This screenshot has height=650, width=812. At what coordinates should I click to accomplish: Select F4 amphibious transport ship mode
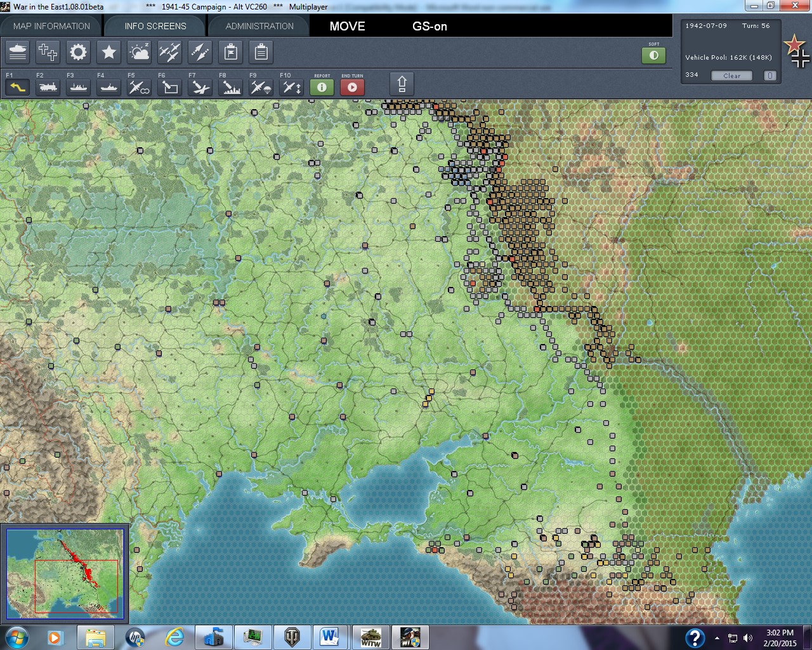109,87
